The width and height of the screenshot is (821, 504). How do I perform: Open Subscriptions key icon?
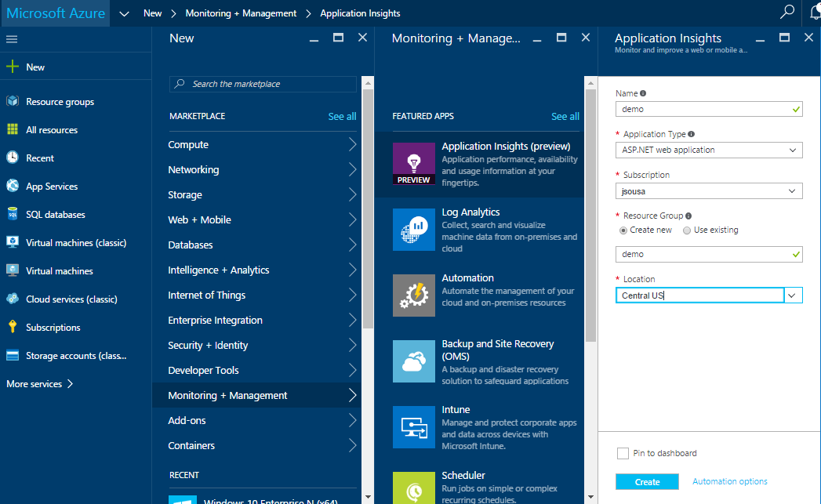(13, 327)
